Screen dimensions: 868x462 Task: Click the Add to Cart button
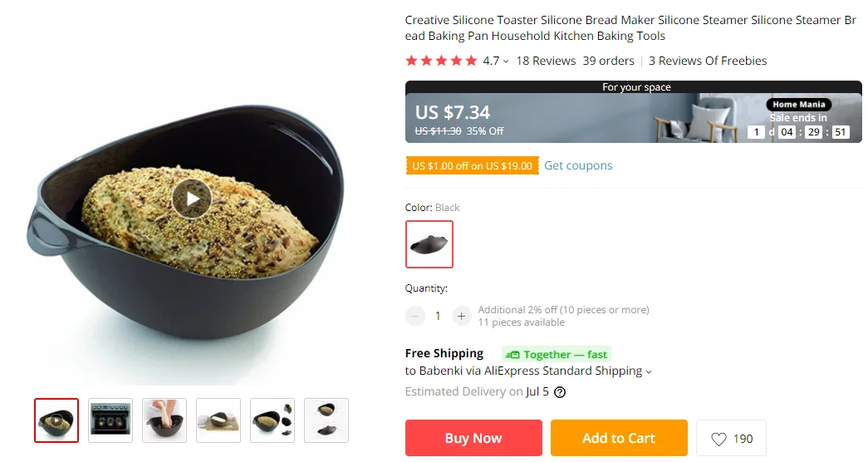pos(619,438)
